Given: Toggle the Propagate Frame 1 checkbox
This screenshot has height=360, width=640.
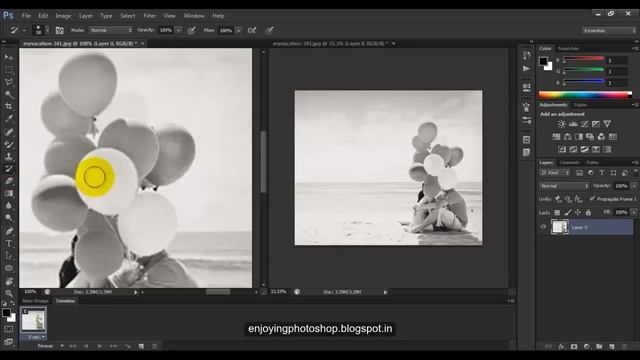Looking at the screenshot, I should [592, 198].
